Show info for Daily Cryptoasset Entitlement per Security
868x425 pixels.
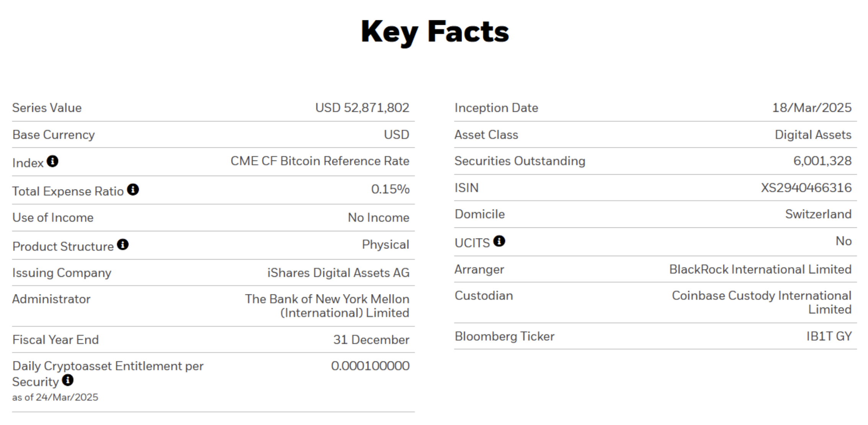click(68, 380)
